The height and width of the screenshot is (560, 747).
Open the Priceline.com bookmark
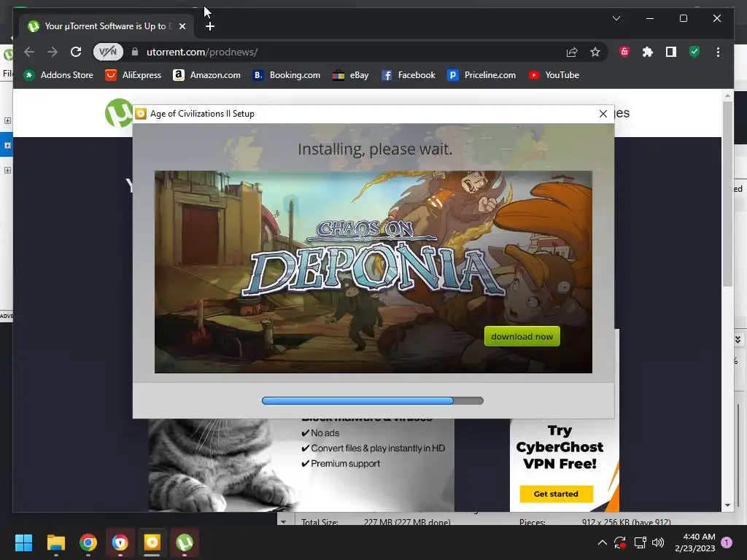[481, 75]
